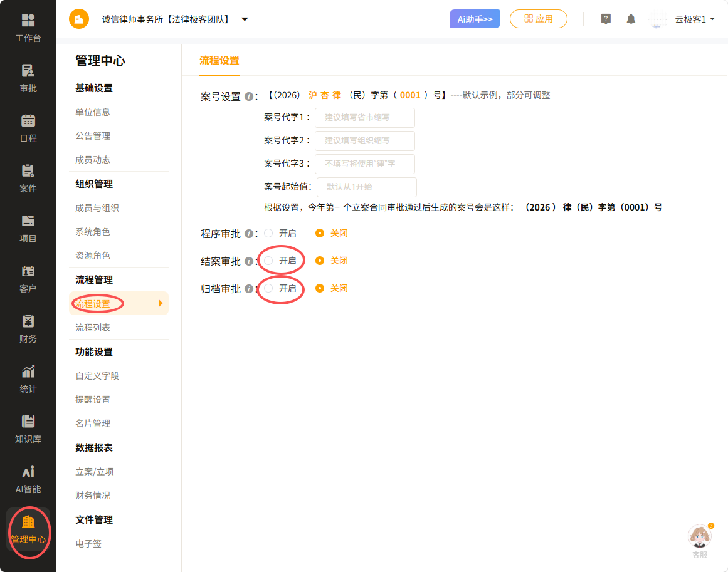Open the 客服 customer service mascot

coord(700,537)
